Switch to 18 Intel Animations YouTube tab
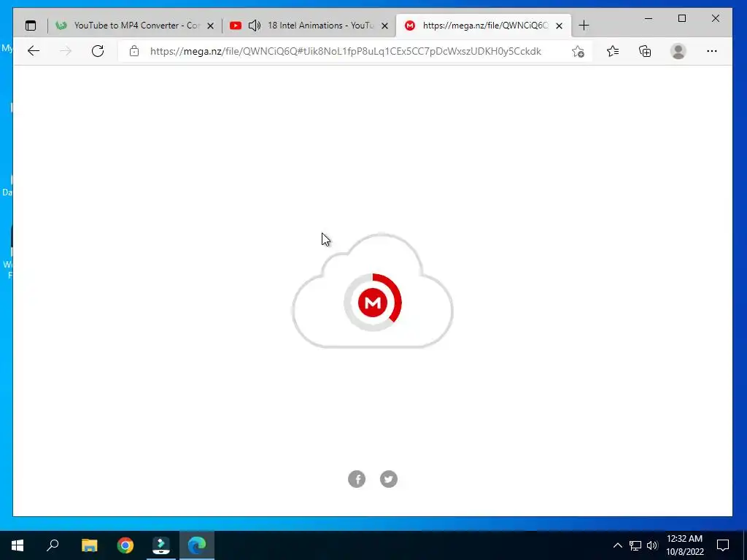The height and width of the screenshot is (560, 747). (x=309, y=26)
